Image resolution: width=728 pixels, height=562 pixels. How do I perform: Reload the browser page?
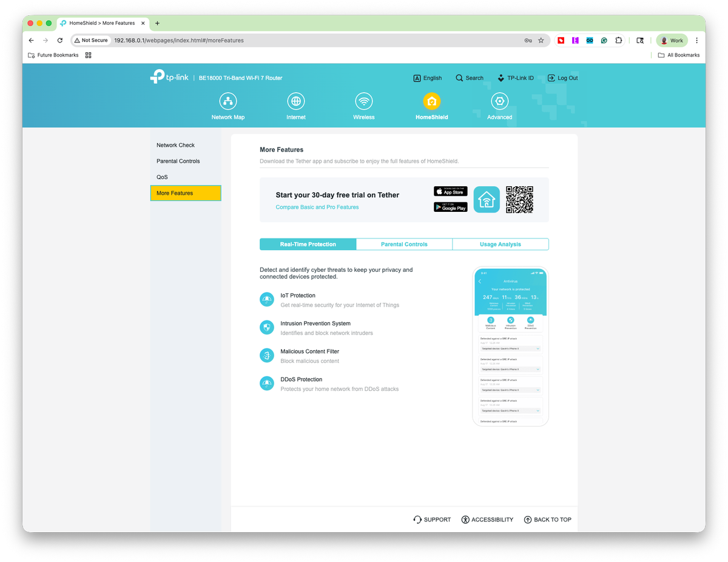point(59,41)
